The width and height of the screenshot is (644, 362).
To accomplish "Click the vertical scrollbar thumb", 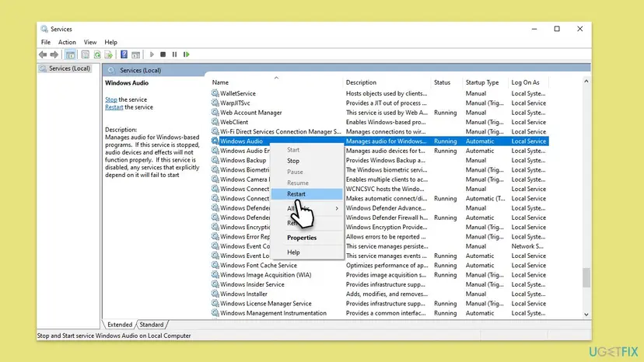I will (586, 277).
